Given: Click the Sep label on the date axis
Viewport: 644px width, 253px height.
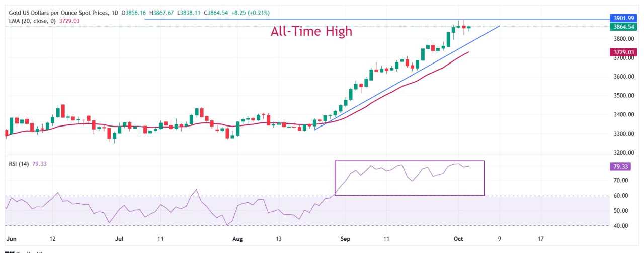Looking at the screenshot, I should pos(345,237).
